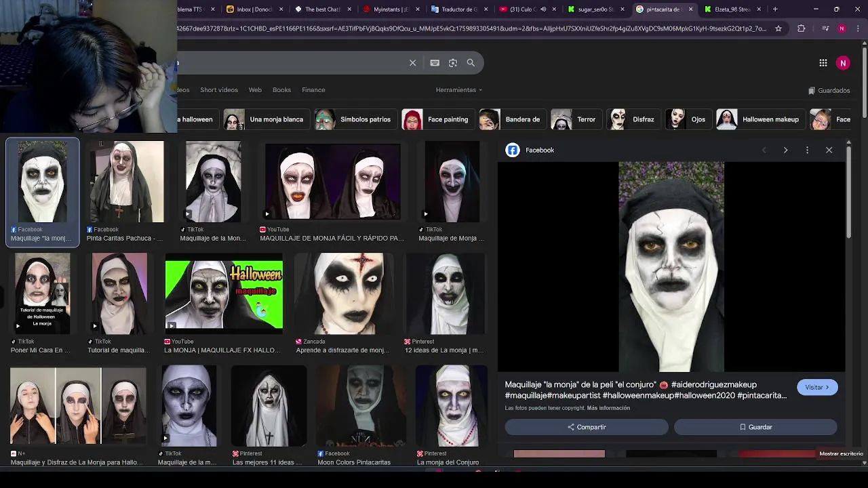Click the page's main vertical scrollbar

(864, 81)
